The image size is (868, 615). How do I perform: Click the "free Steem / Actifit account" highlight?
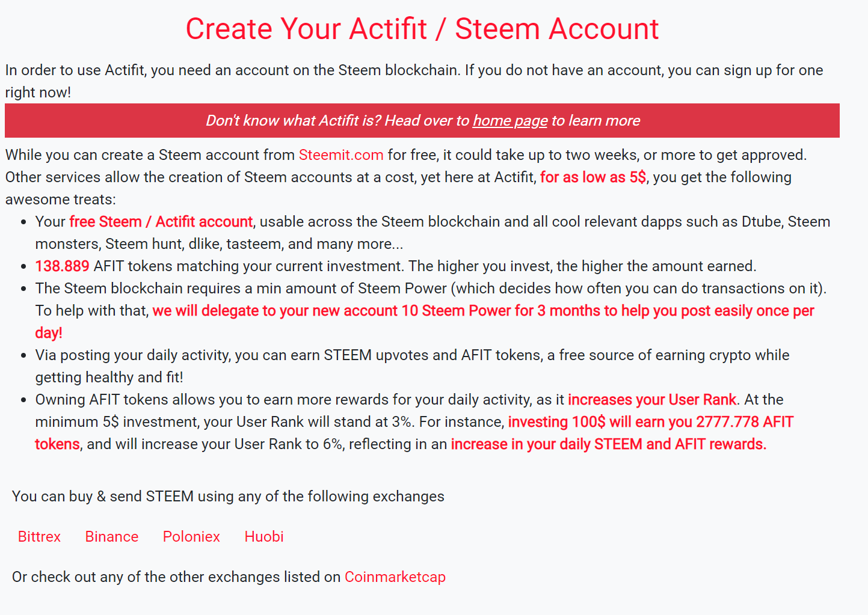[161, 222]
